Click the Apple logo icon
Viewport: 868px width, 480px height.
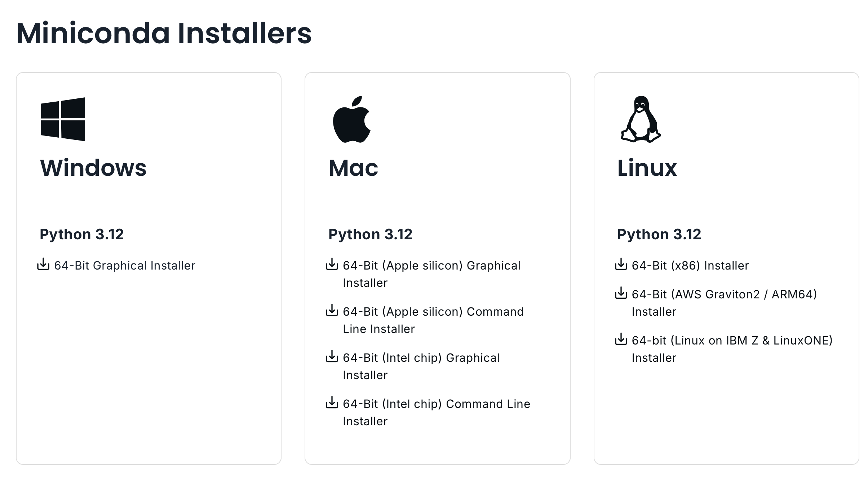[351, 119]
